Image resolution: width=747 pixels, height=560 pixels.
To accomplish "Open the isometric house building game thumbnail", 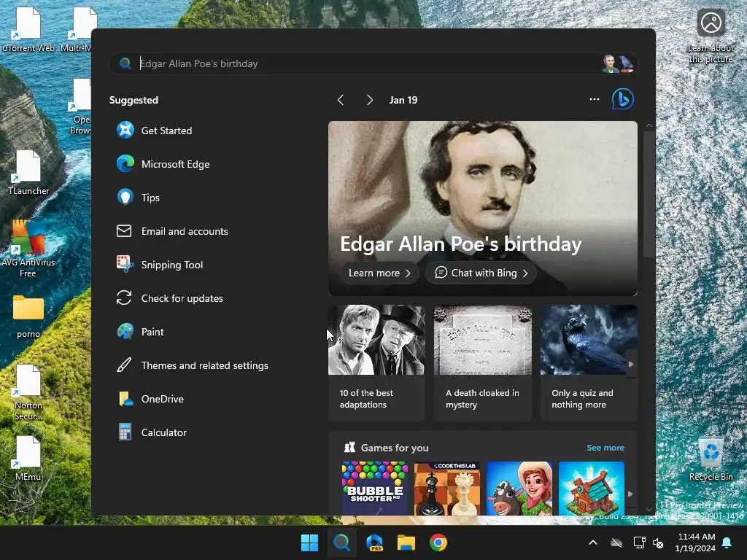I will click(591, 488).
